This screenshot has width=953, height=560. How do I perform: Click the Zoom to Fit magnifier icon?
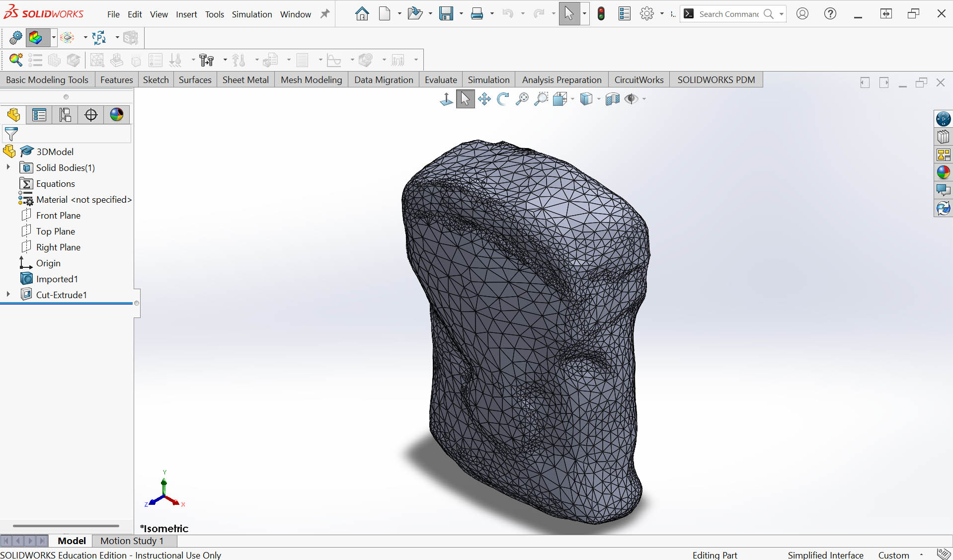522,99
